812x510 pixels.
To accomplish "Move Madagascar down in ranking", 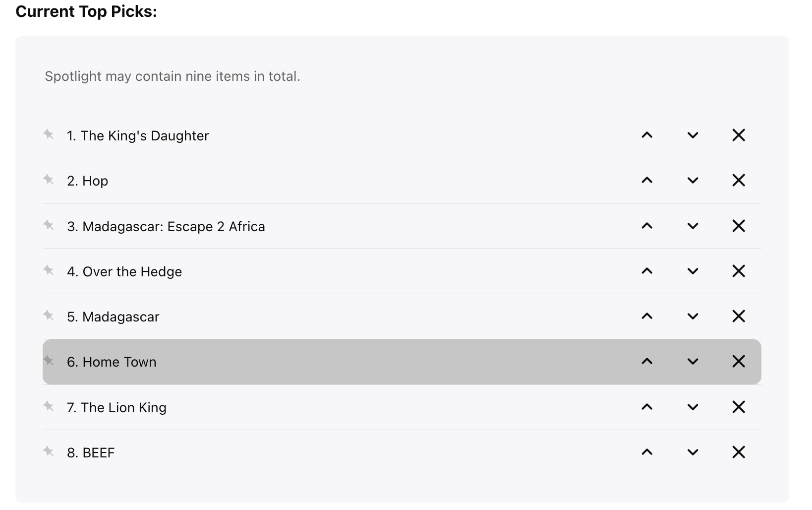I will pos(693,317).
